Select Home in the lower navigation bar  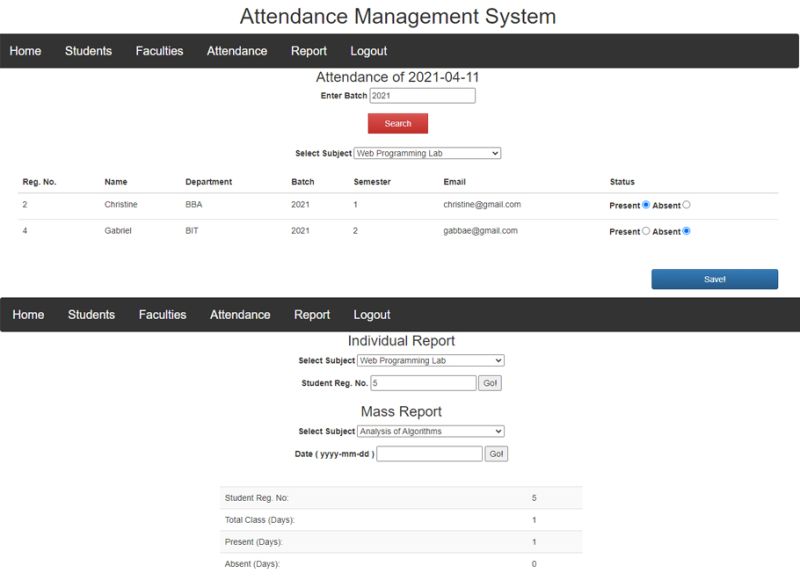click(28, 314)
